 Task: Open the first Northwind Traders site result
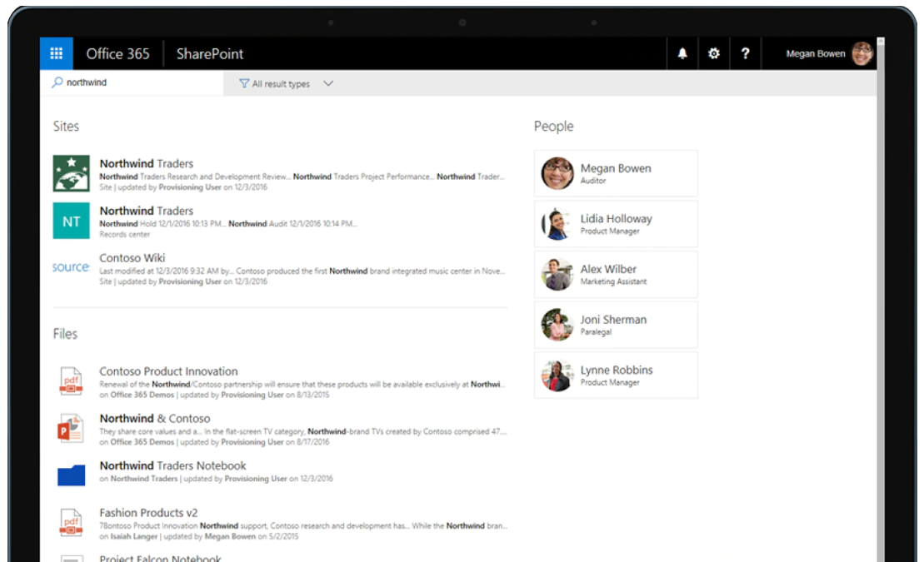[x=146, y=163]
